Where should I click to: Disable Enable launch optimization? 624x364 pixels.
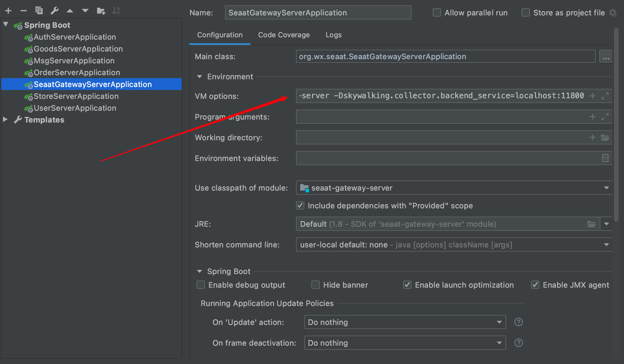407,285
